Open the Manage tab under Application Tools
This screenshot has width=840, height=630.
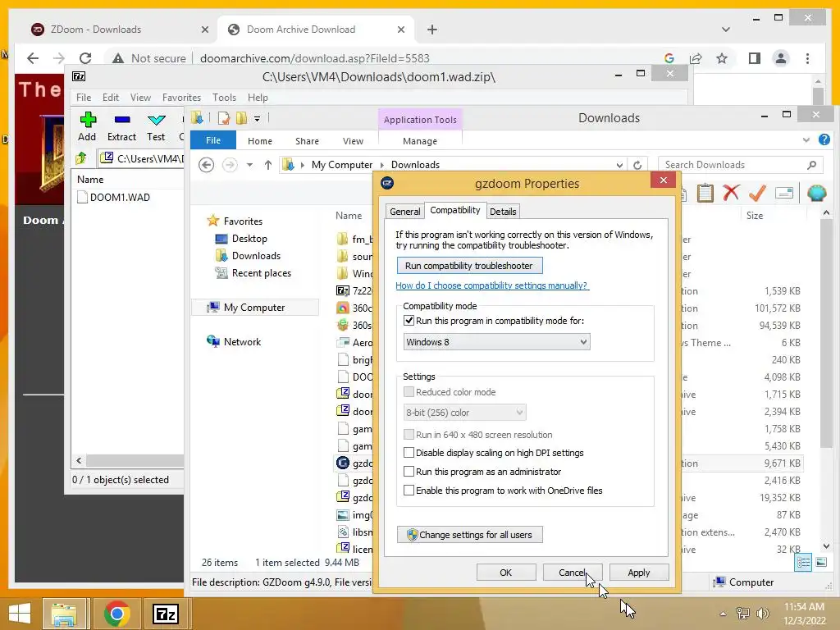(420, 141)
